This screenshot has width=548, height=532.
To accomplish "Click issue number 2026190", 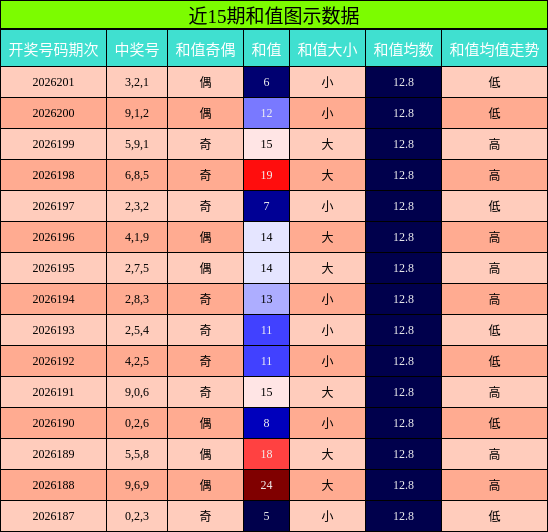I will point(53,423).
